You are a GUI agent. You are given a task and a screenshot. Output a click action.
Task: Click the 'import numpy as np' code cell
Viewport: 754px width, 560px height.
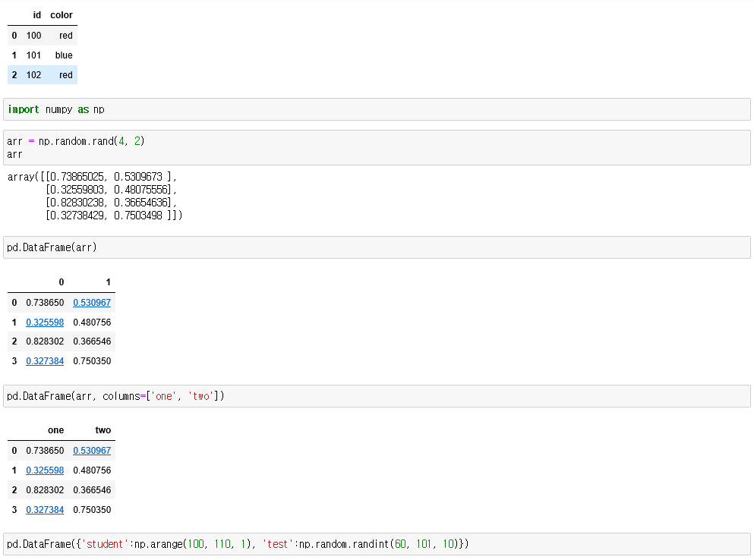(x=377, y=109)
